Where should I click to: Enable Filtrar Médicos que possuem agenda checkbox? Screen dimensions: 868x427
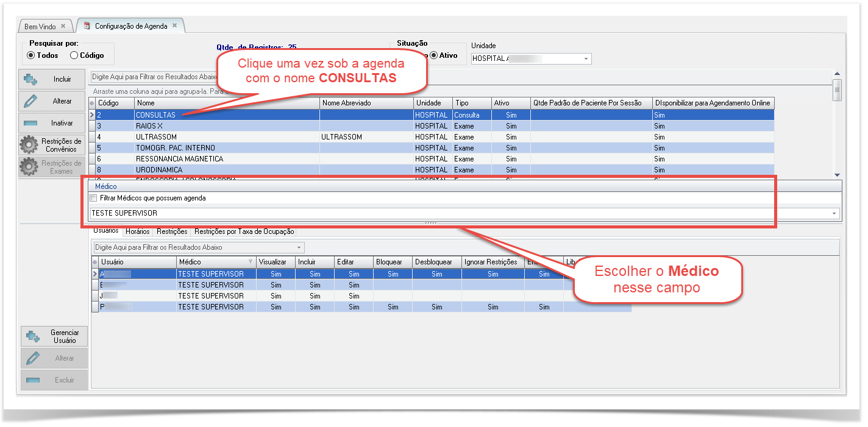[x=93, y=198]
